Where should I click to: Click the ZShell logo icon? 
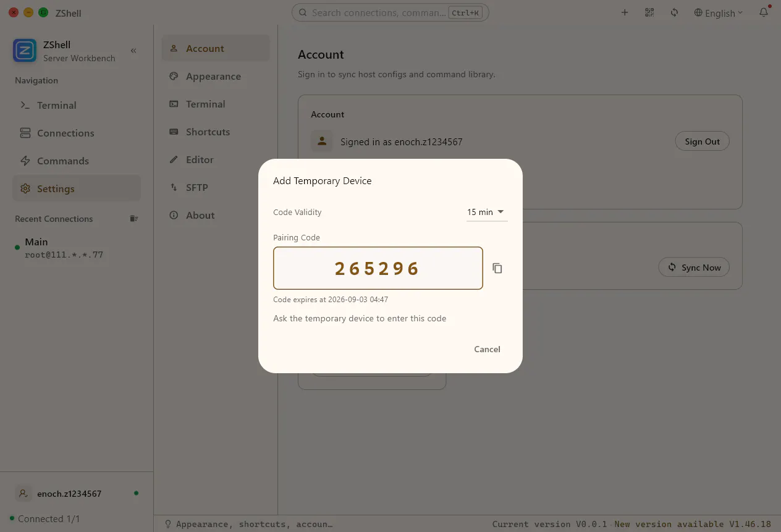point(25,51)
